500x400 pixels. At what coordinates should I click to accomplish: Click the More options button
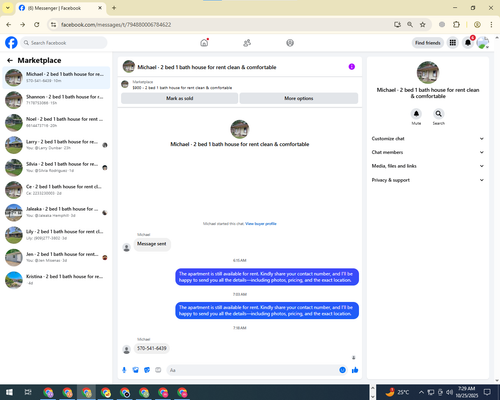pos(299,98)
